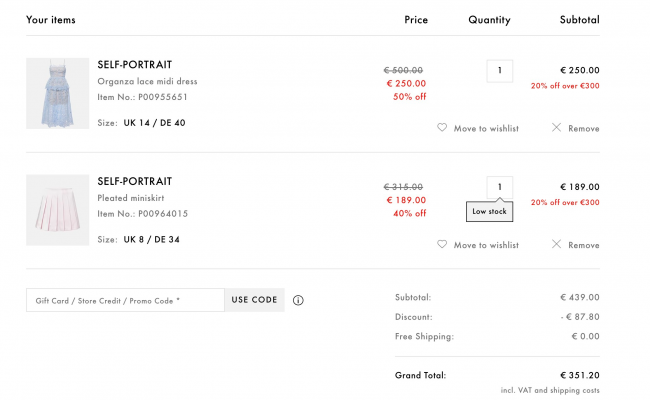Open the blue lace dress thumbnail
Screen dimensions: 650x400
pyautogui.click(x=58, y=93)
